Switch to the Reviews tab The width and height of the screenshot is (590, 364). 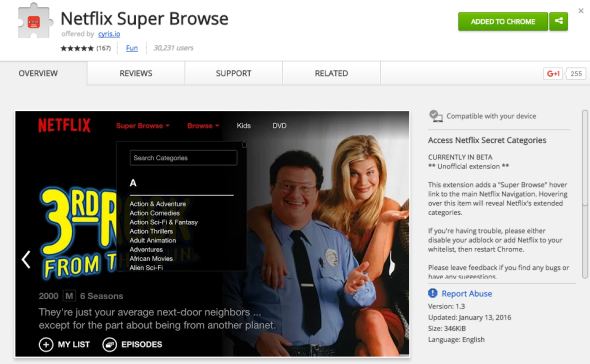(136, 73)
